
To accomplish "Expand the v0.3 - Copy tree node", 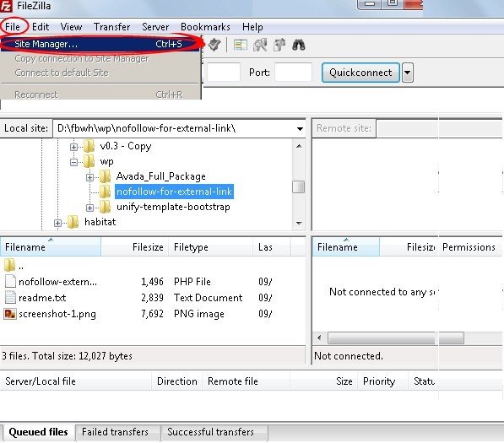I will pos(73,147).
